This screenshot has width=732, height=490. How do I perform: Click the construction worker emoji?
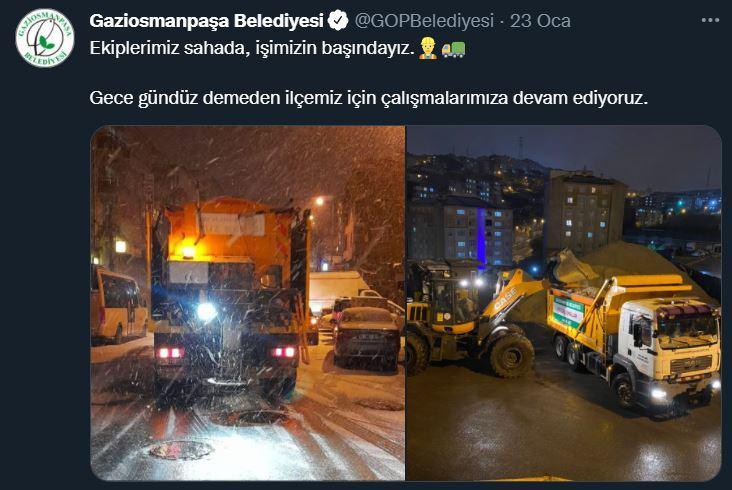coord(428,48)
